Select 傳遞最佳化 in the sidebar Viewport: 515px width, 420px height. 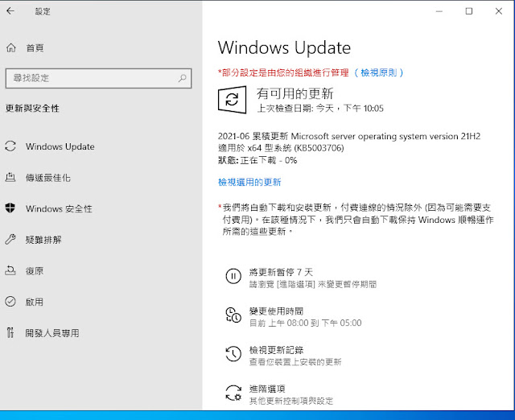coord(48,178)
